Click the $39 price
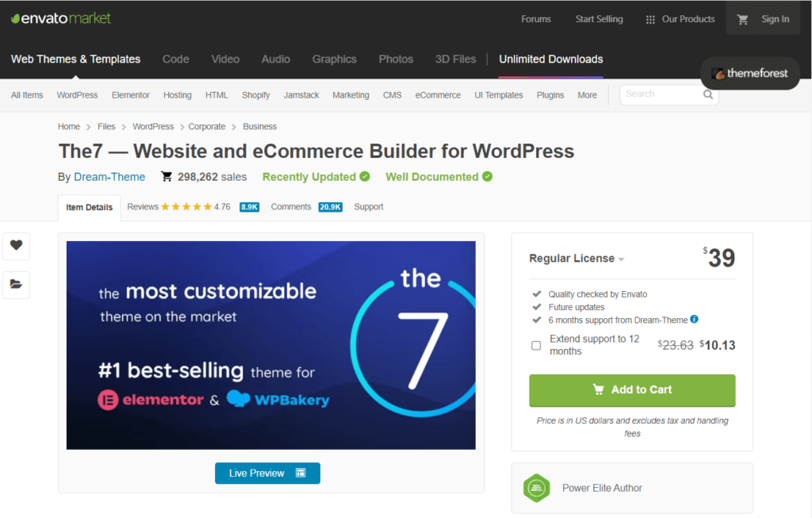Viewport: 812px width, 518px height. click(719, 258)
